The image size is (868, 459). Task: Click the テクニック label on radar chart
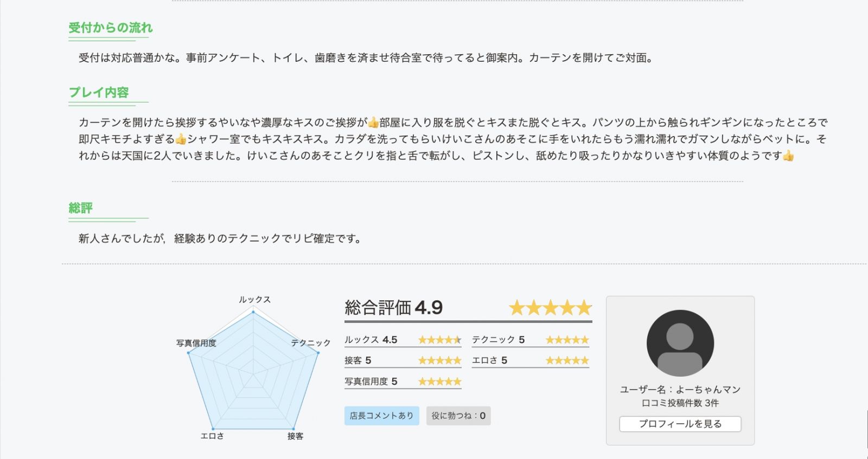click(x=310, y=343)
